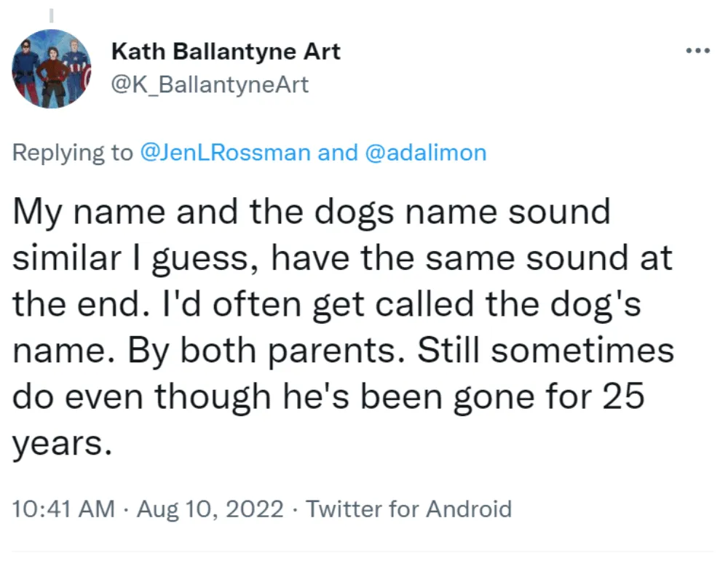The width and height of the screenshot is (728, 582).
Task: Visit the @adalimon mentioned profile
Action: (x=426, y=153)
